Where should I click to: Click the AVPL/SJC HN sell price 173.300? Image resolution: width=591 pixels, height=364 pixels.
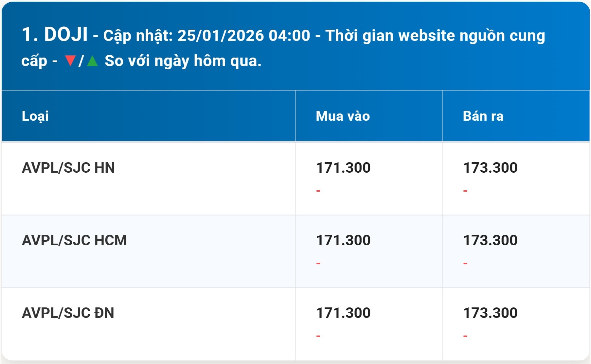click(x=490, y=168)
